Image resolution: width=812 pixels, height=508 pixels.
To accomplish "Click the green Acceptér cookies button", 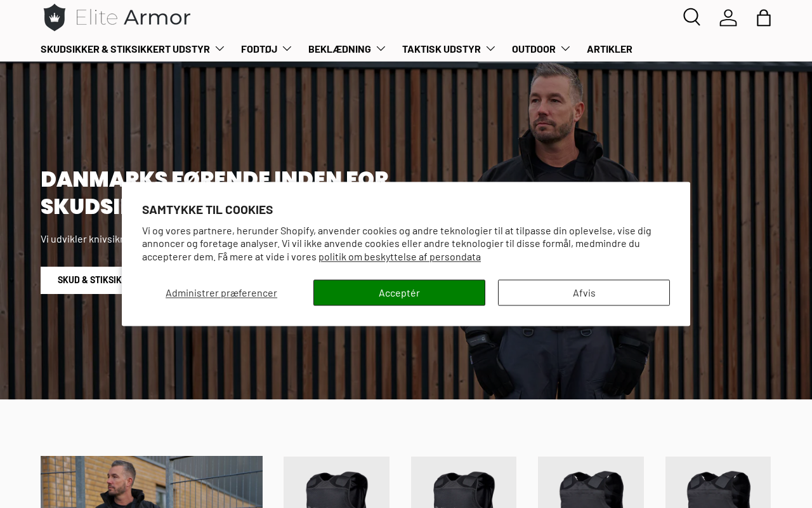I will point(399,293).
